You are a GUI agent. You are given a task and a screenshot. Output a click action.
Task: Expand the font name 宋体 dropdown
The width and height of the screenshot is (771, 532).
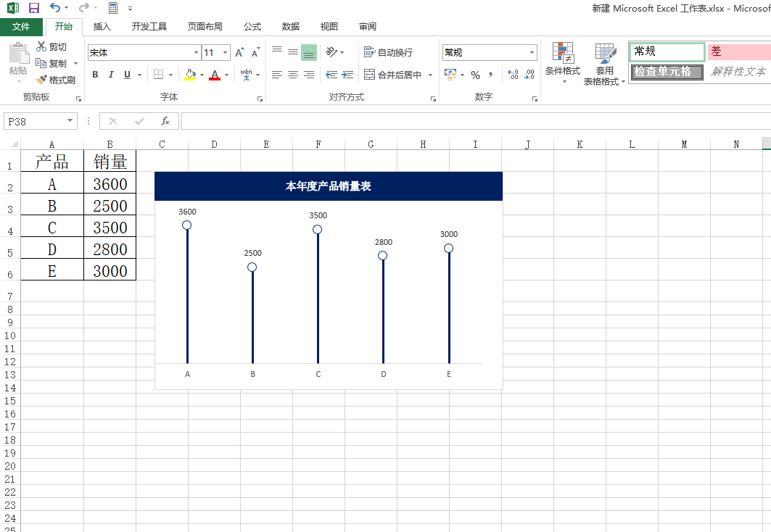pos(196,53)
